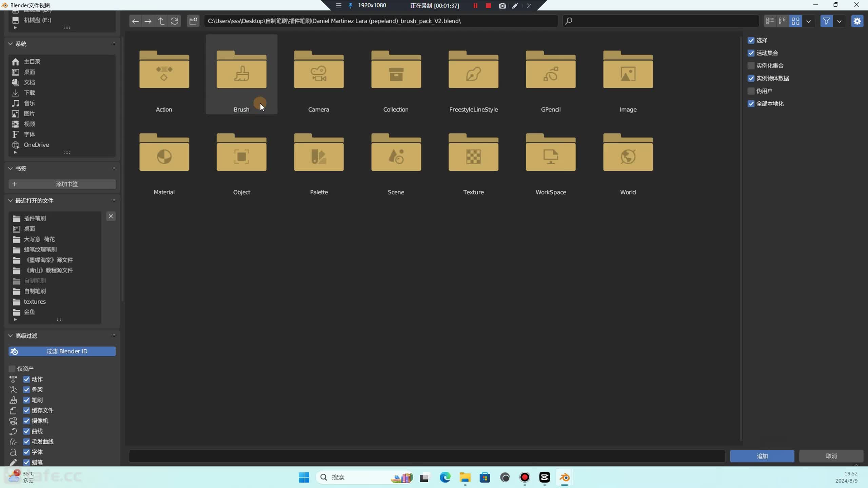Viewport: 868px width, 488px height.
Task: Toggle the 实例物体数据 checkbox
Action: click(751, 78)
